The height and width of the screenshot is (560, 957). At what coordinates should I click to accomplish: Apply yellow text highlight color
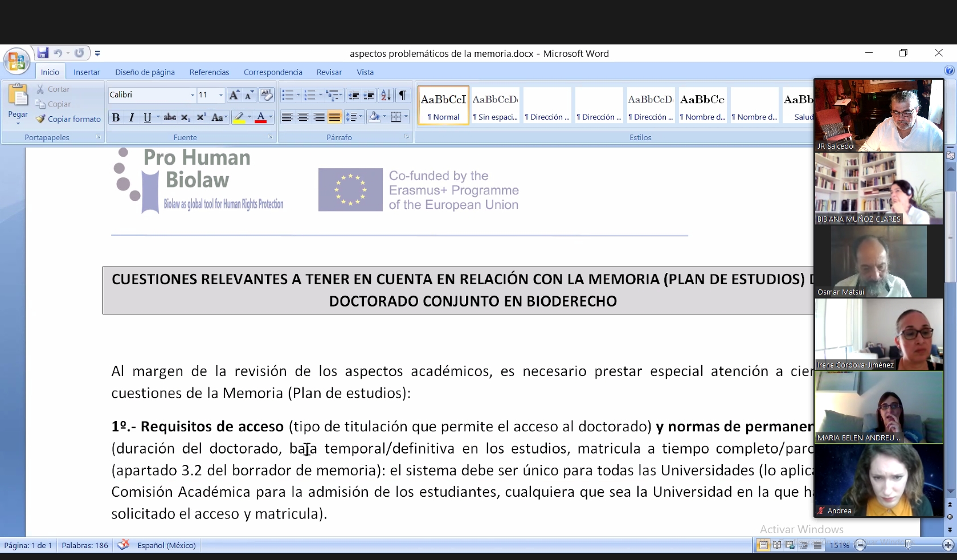(x=239, y=117)
